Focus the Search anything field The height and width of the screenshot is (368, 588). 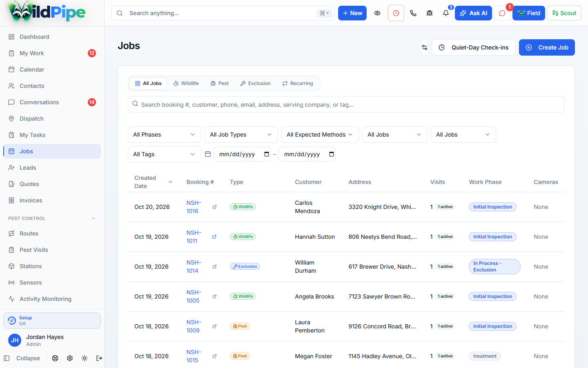click(x=223, y=13)
